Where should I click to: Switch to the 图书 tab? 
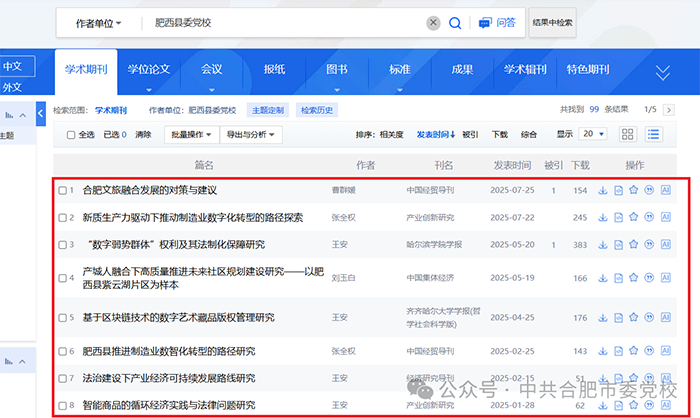[337, 69]
